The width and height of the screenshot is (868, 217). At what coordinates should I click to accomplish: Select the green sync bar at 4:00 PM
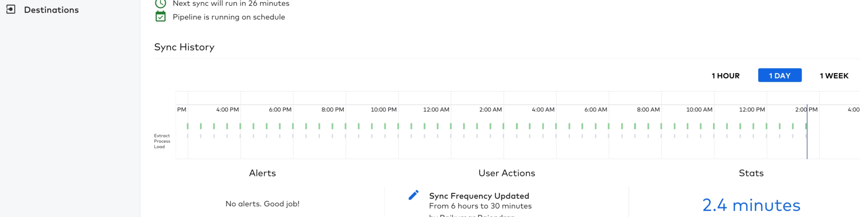pyautogui.click(x=240, y=126)
